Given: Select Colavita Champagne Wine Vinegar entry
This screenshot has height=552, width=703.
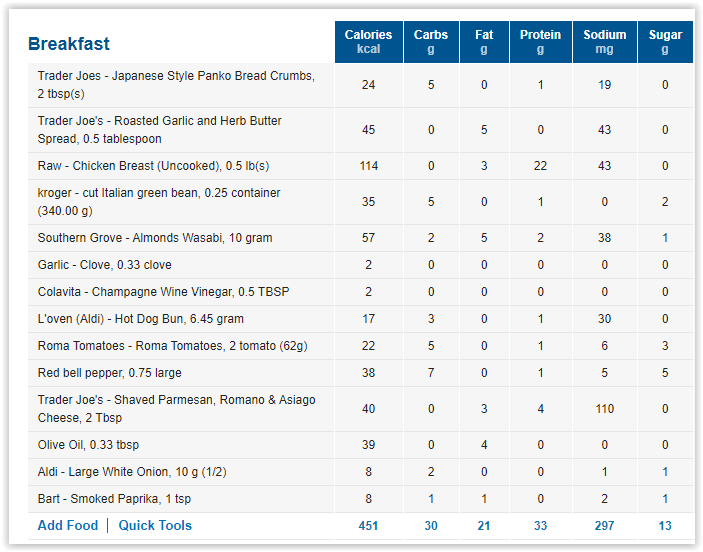Looking at the screenshot, I should click(x=164, y=291).
